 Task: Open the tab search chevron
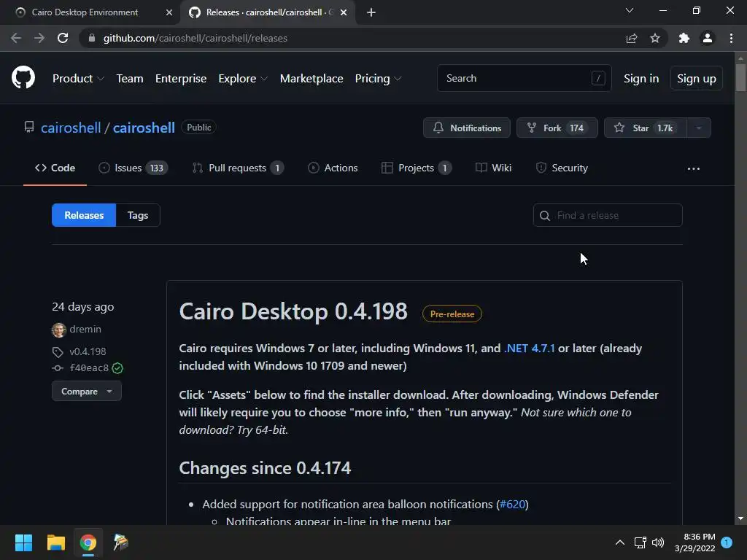(630, 10)
